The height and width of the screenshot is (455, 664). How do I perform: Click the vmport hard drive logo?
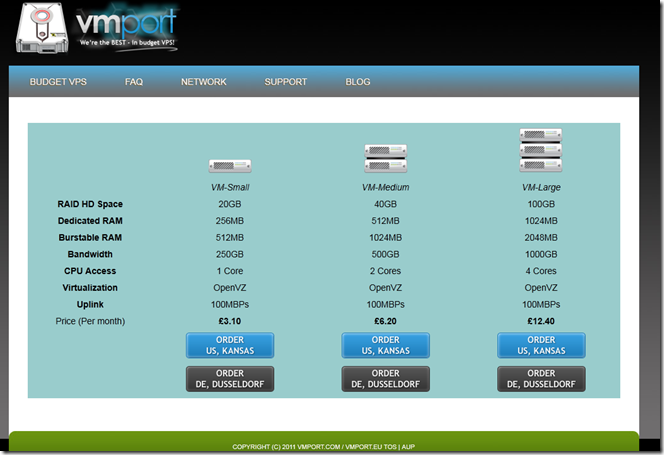(42, 28)
